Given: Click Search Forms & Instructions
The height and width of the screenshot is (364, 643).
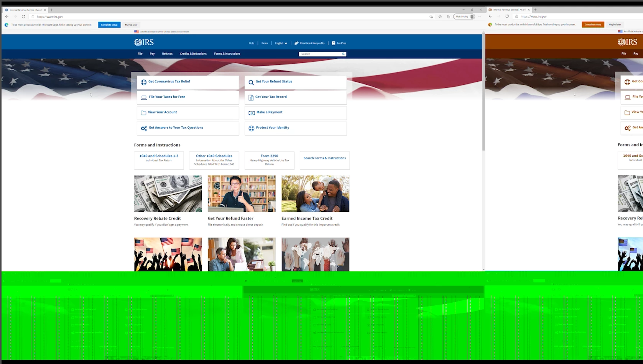Looking at the screenshot, I should 325,158.
